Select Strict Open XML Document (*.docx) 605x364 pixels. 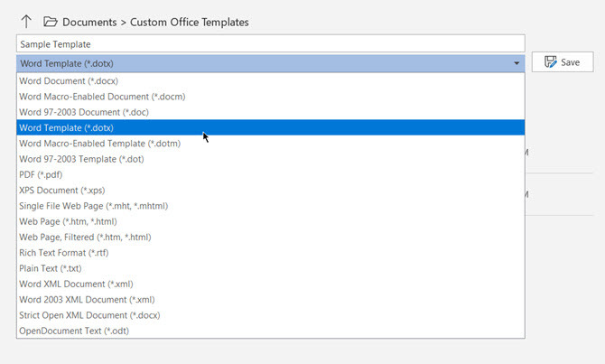(271, 315)
